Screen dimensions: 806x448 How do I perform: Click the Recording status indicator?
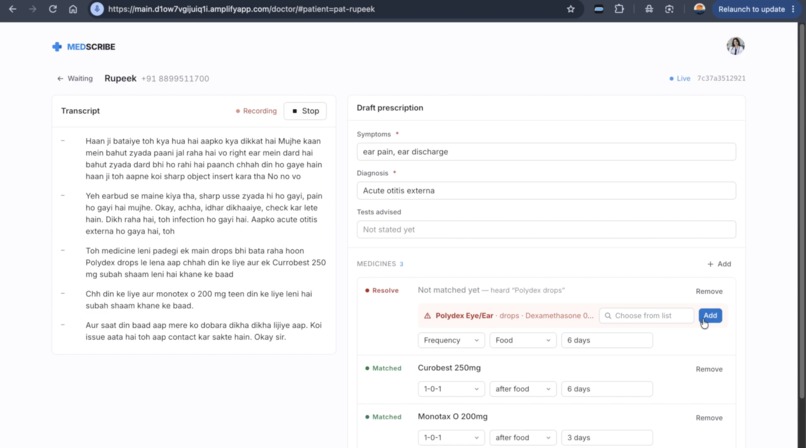tap(256, 111)
